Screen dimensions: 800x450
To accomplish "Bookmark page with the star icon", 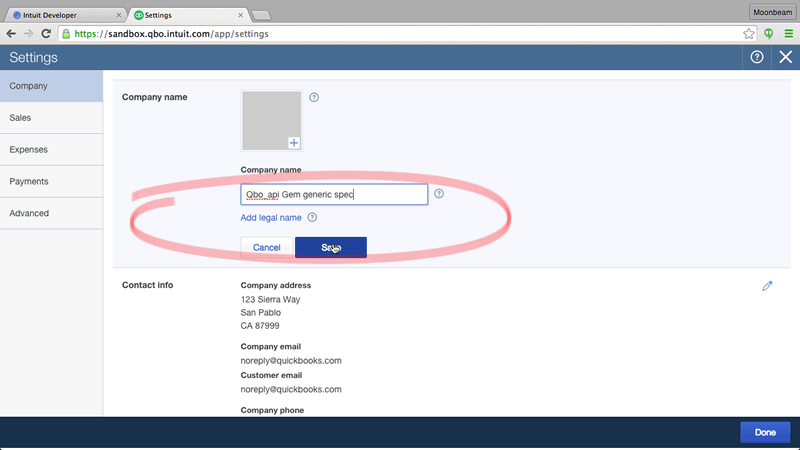I will (748, 34).
